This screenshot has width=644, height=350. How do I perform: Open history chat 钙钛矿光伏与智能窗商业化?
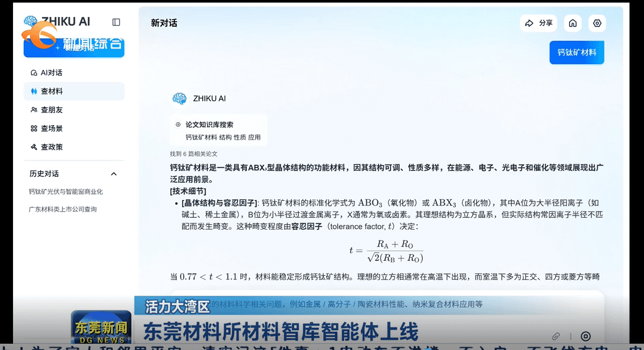tap(66, 192)
